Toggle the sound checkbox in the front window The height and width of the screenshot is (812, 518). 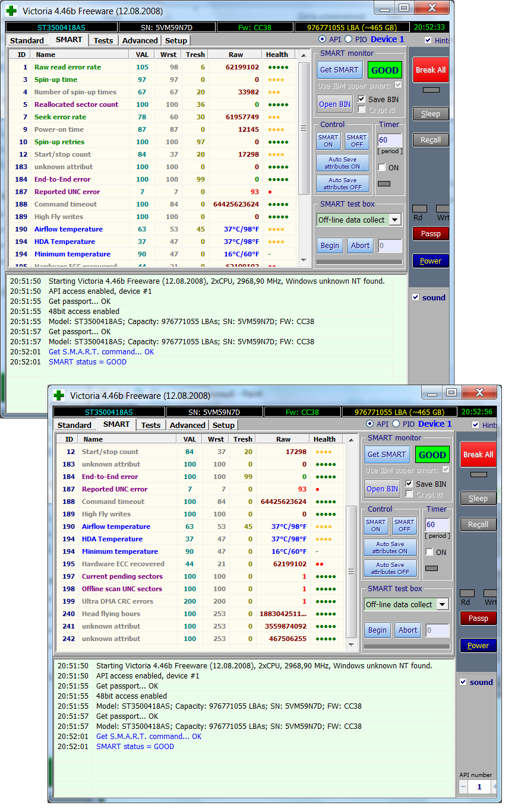(x=463, y=682)
